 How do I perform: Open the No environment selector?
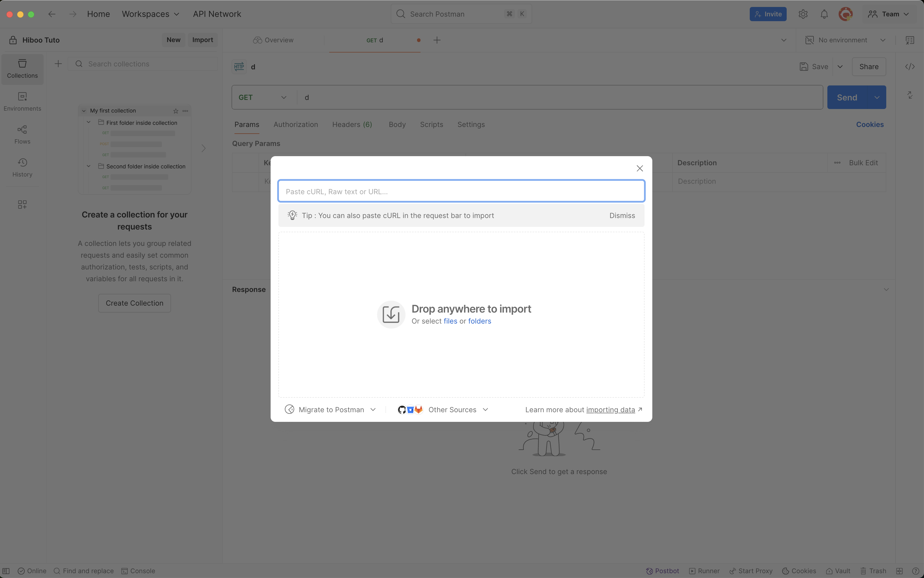(x=845, y=40)
